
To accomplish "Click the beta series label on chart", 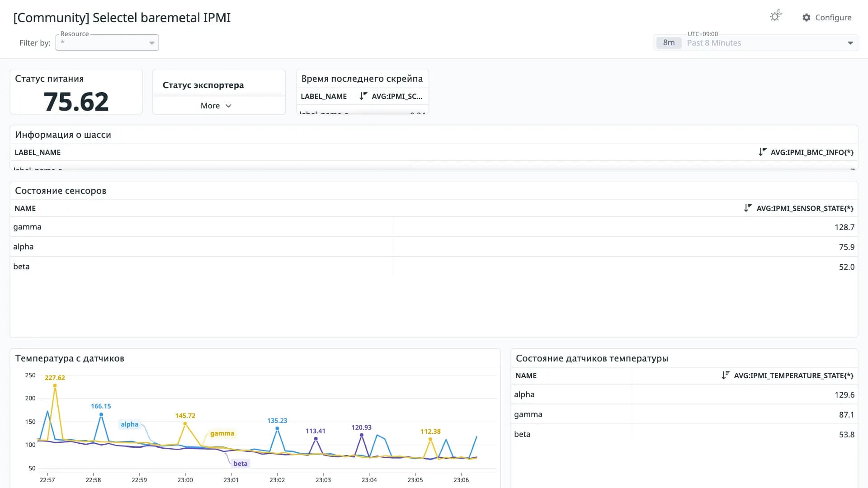I will click(x=240, y=463).
